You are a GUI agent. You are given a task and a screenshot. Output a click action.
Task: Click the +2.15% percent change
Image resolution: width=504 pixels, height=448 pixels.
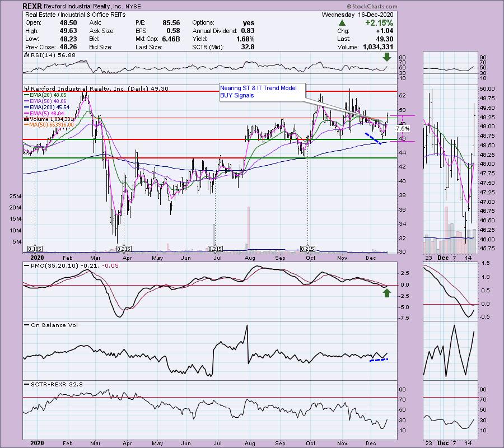click(x=379, y=23)
